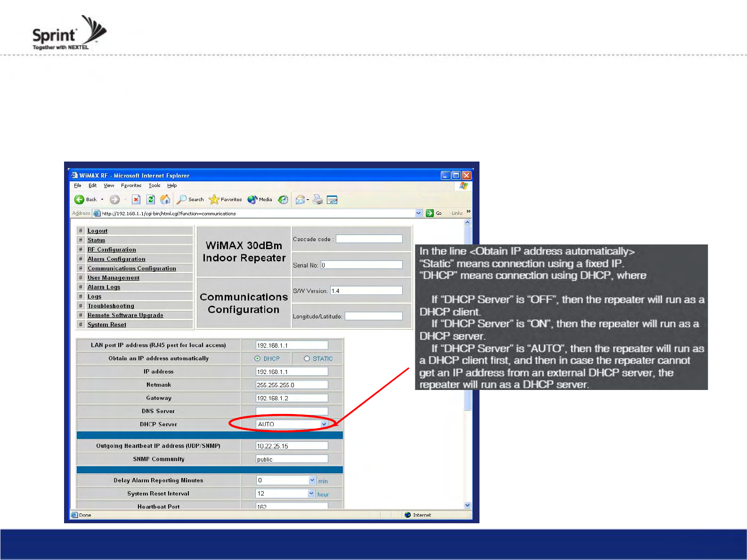
Task: Open the Troubleshooting link
Action: (111, 306)
